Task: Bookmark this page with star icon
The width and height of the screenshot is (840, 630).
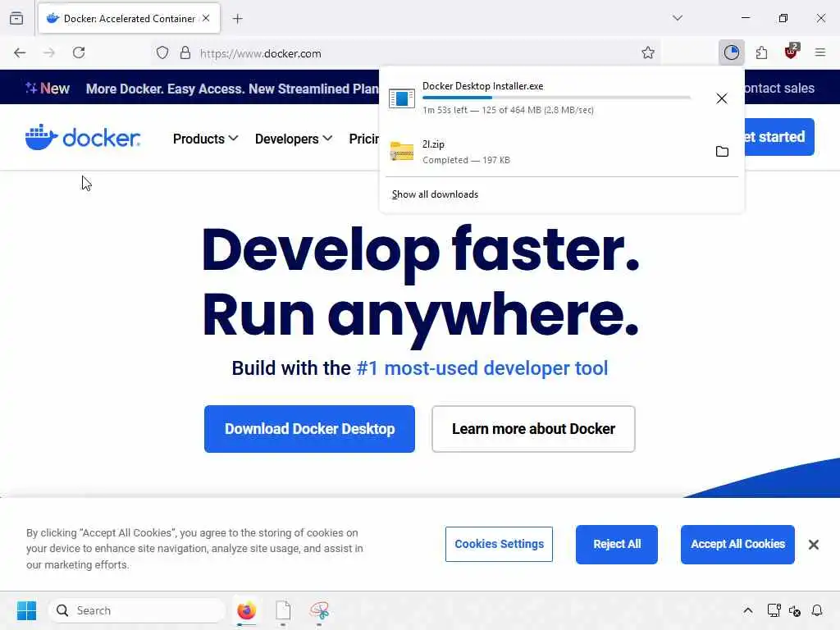Action: pyautogui.click(x=648, y=52)
